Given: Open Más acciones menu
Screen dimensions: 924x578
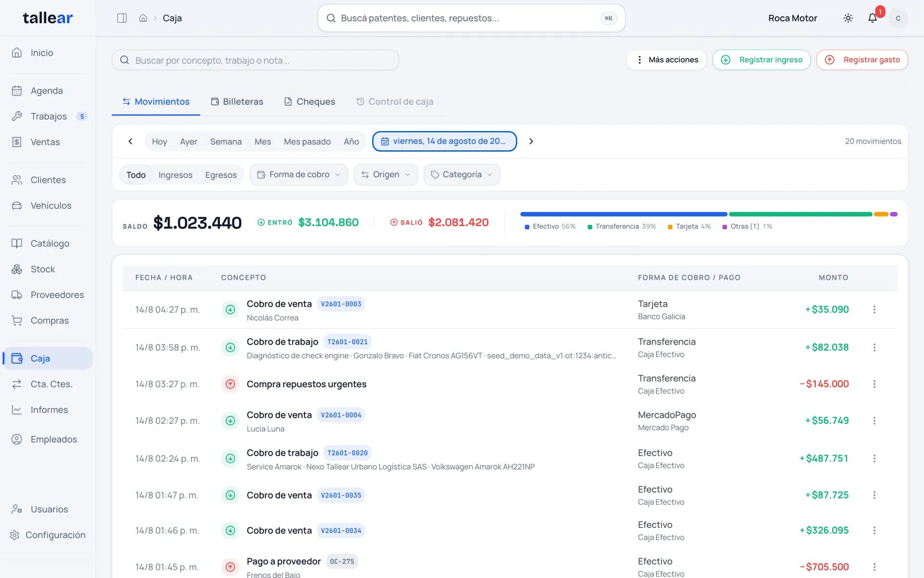Looking at the screenshot, I should pos(667,60).
